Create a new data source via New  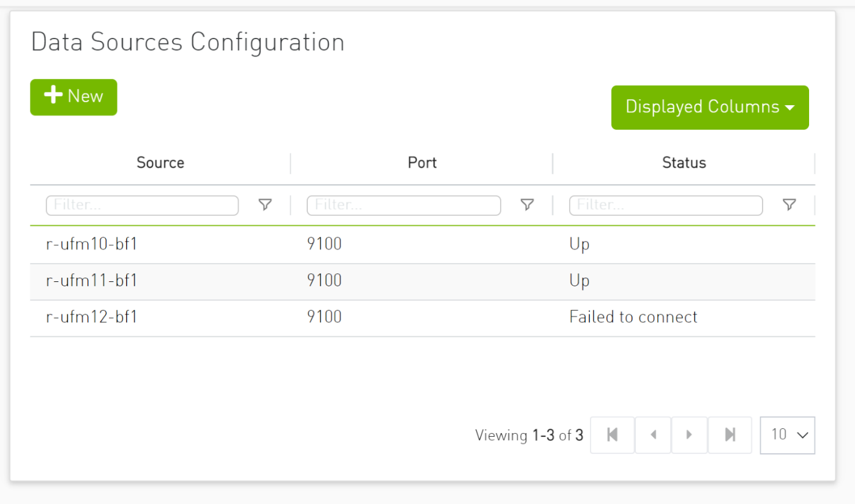[73, 97]
